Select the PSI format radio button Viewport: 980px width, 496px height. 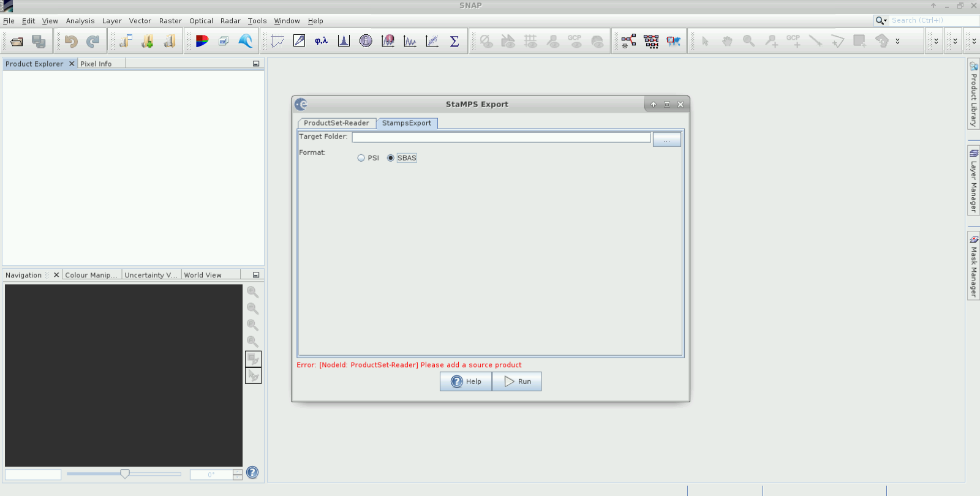pyautogui.click(x=361, y=158)
